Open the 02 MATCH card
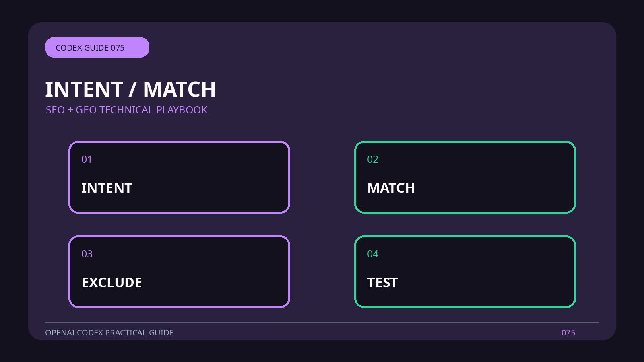This screenshot has width=644, height=362. pyautogui.click(x=465, y=177)
